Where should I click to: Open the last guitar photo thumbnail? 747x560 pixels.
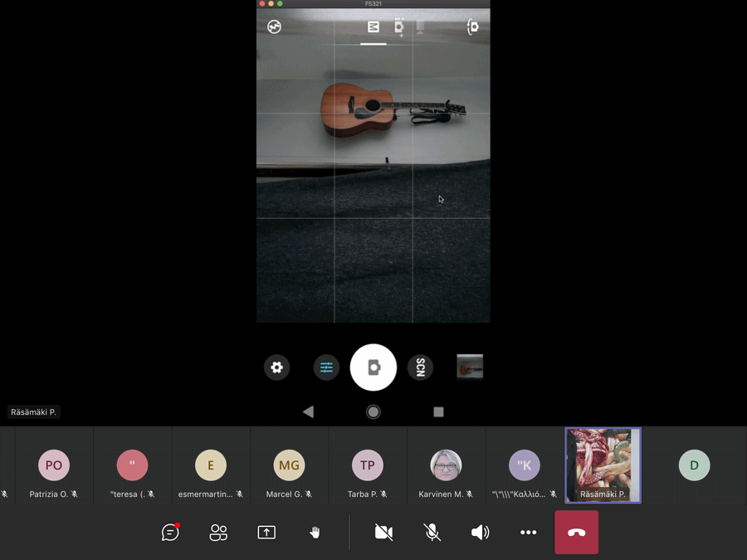[x=470, y=367]
